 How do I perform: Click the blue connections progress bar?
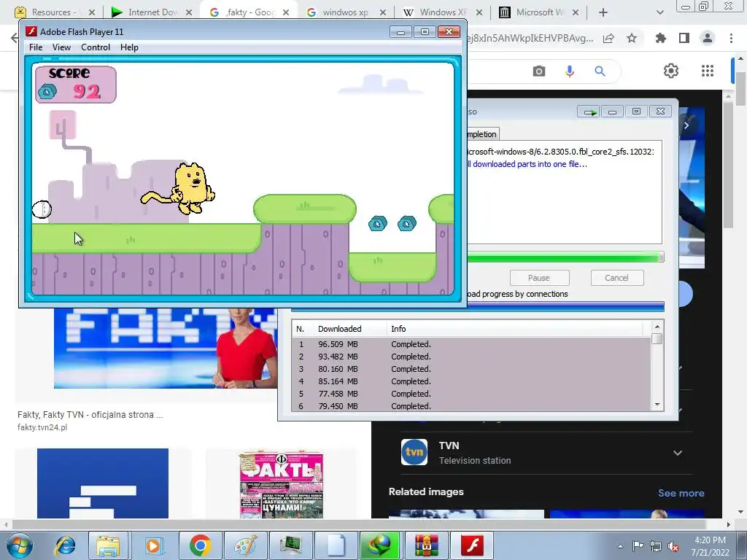pos(478,307)
